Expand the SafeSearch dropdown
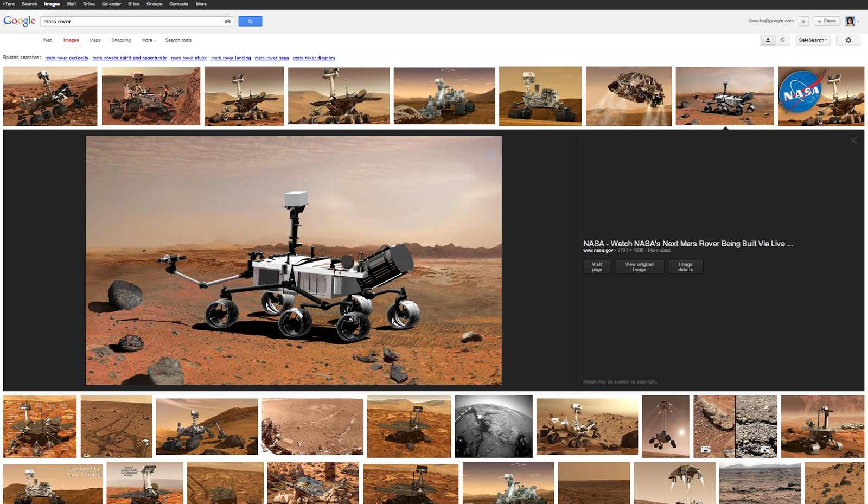Viewport: 868px width, 504px height. [813, 40]
